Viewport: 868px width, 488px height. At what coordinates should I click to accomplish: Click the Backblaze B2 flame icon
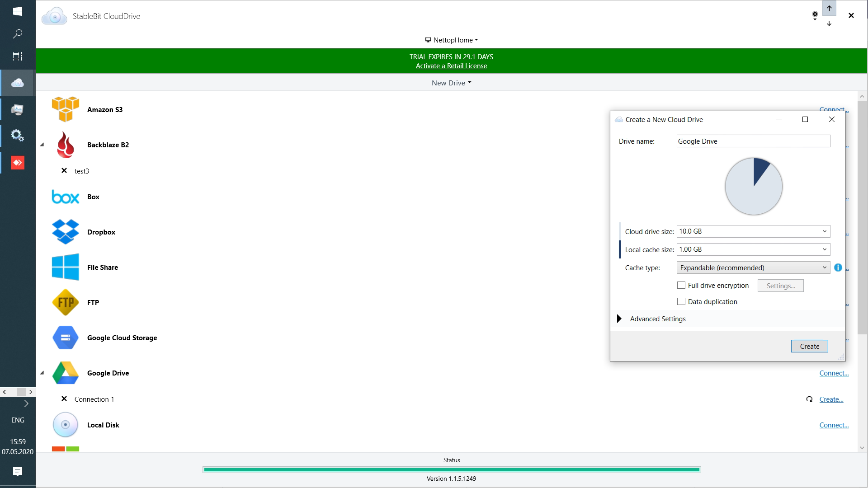pyautogui.click(x=66, y=145)
